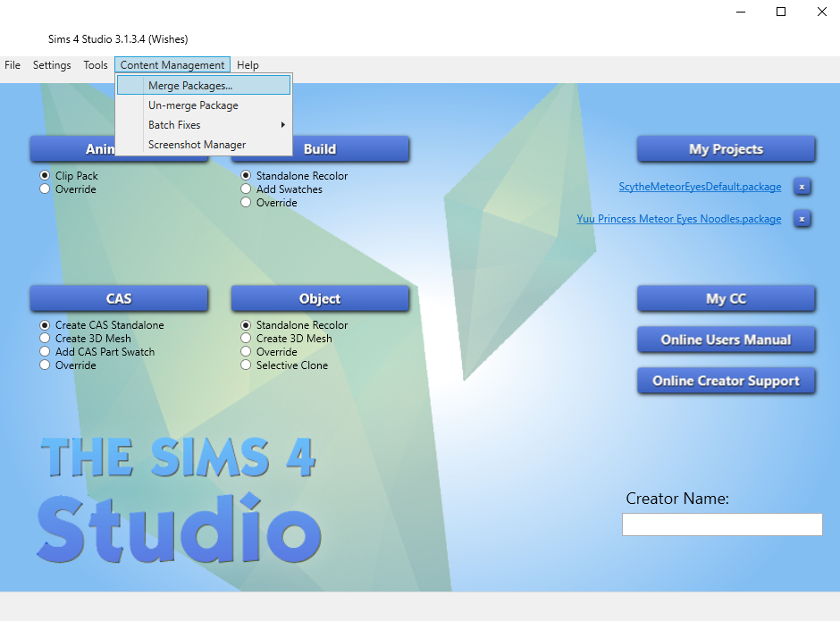The height and width of the screenshot is (621, 840).
Task: Focus the Creator Name text field
Action: pos(722,524)
